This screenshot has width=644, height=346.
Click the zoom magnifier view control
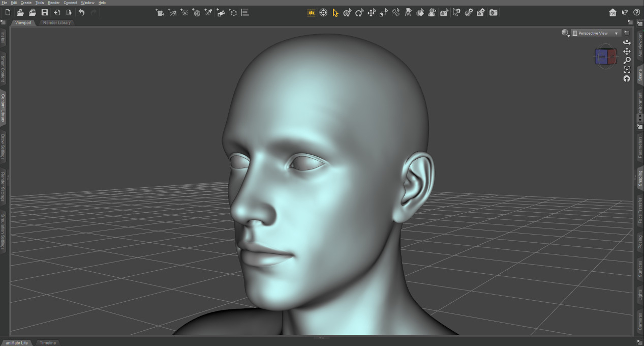(627, 61)
